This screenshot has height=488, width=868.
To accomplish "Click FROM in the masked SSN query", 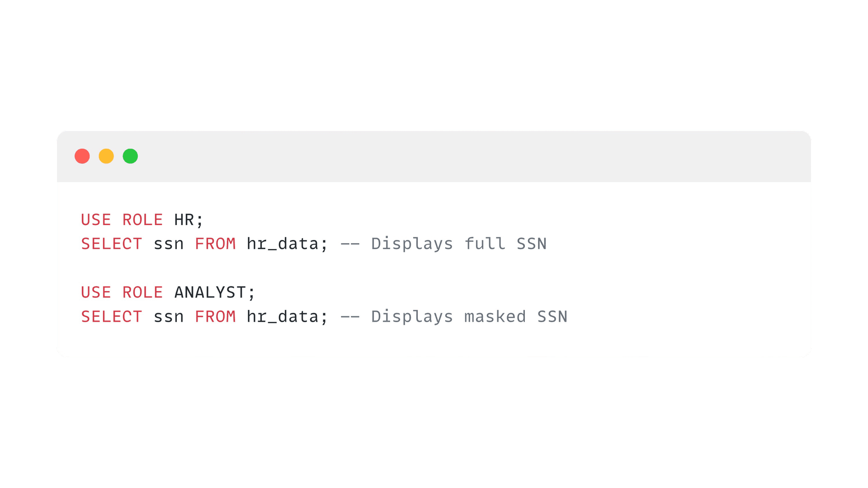I will pyautogui.click(x=215, y=317).
